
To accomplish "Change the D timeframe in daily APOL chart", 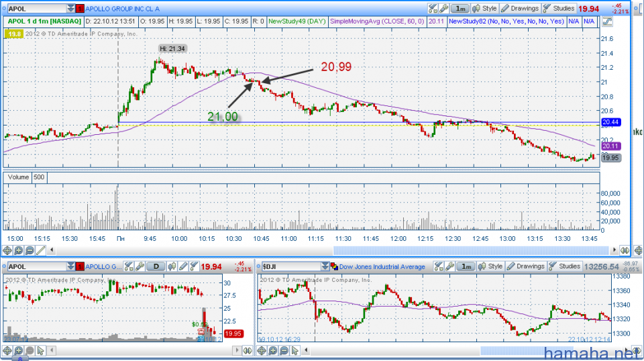I will coord(156,266).
